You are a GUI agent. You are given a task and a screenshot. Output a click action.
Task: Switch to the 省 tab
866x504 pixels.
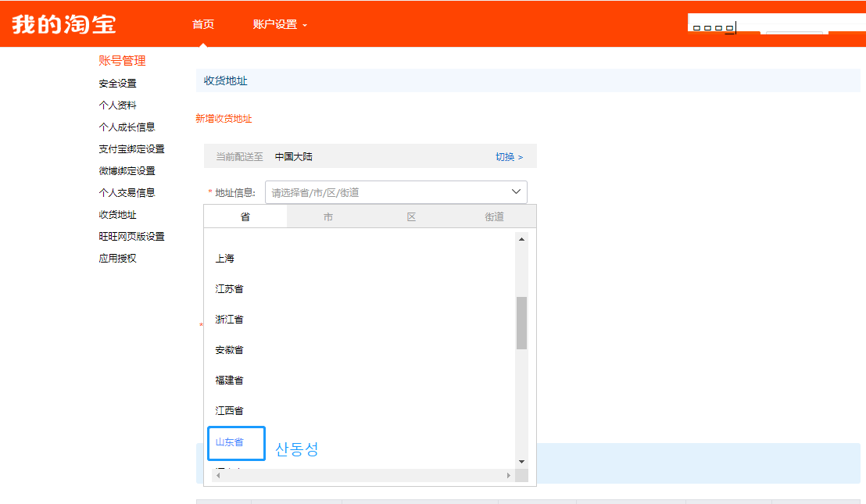coord(245,217)
